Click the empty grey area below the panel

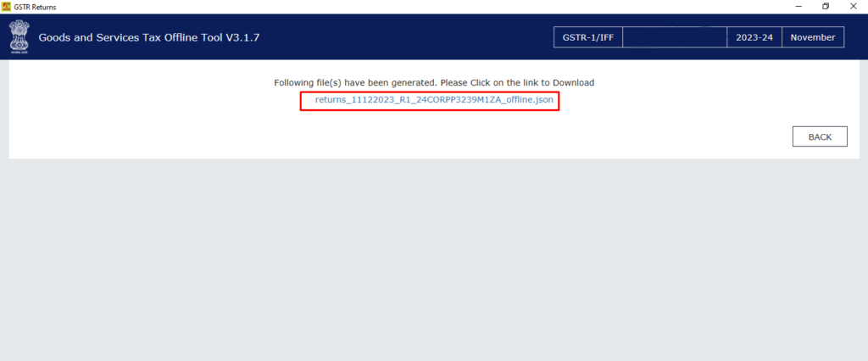434,260
